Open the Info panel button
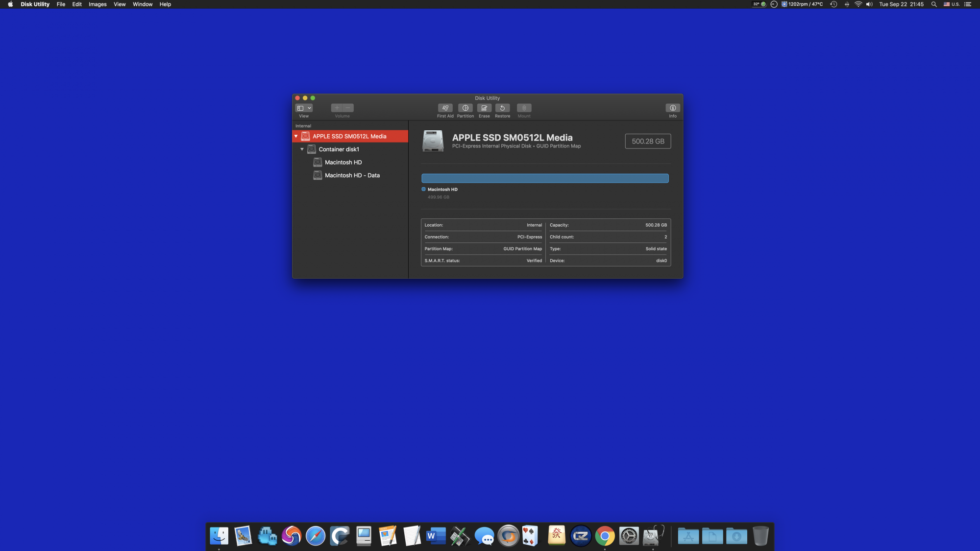Viewport: 980px width, 551px height. point(672,108)
